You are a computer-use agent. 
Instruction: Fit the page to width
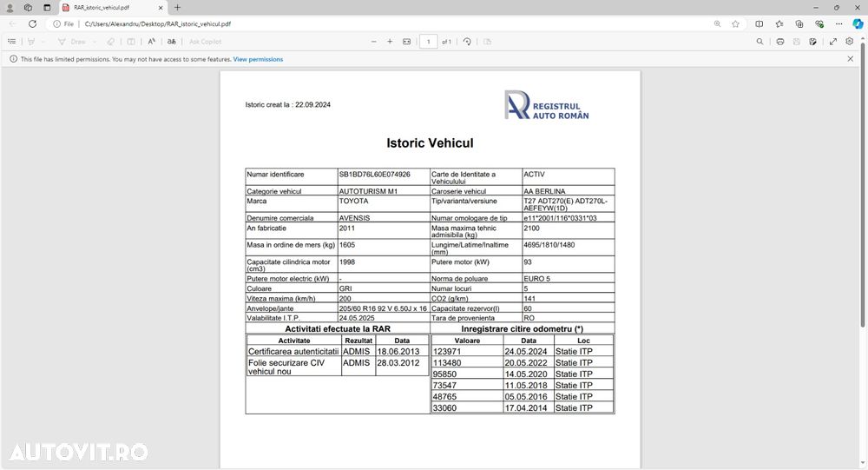[406, 42]
